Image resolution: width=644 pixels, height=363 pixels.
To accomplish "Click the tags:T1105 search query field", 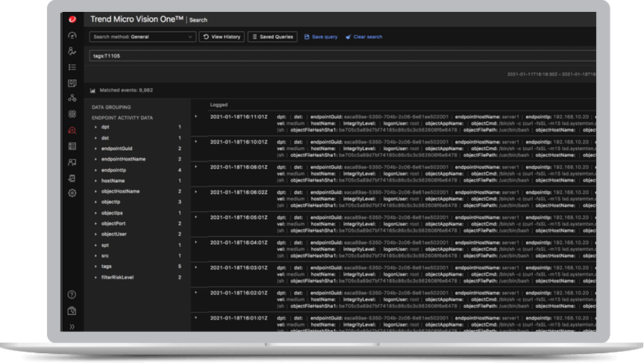I will [x=336, y=56].
